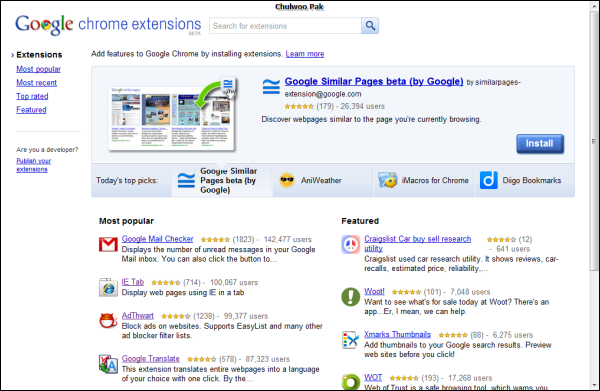Image resolution: width=600 pixels, height=391 pixels.
Task: Open the Most popular sidebar link
Action: (38, 69)
